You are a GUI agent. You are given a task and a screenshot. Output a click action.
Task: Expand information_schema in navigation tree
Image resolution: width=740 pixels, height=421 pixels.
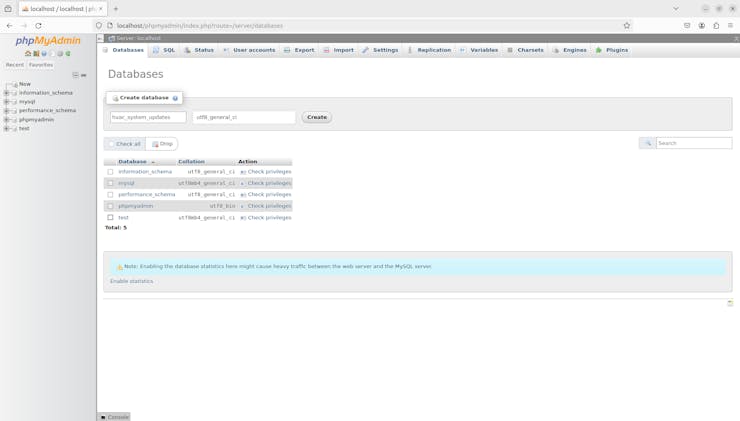coord(7,93)
